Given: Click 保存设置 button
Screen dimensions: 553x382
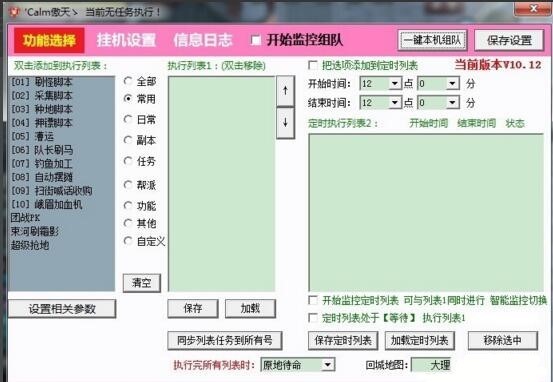Looking at the screenshot, I should [509, 40].
